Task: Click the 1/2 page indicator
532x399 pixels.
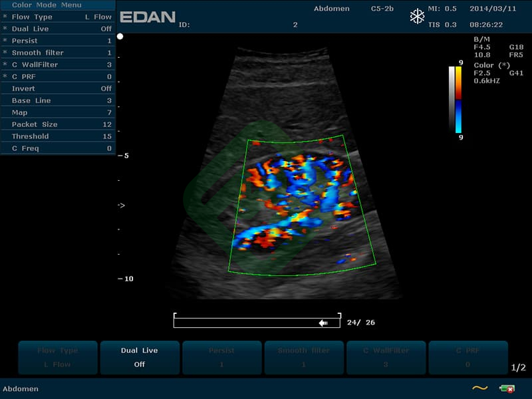Action: coord(519,367)
